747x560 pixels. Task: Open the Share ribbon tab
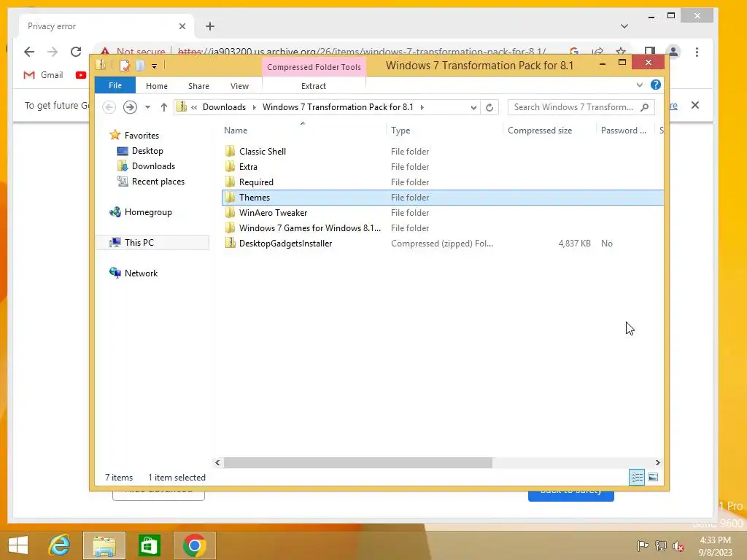tap(198, 86)
